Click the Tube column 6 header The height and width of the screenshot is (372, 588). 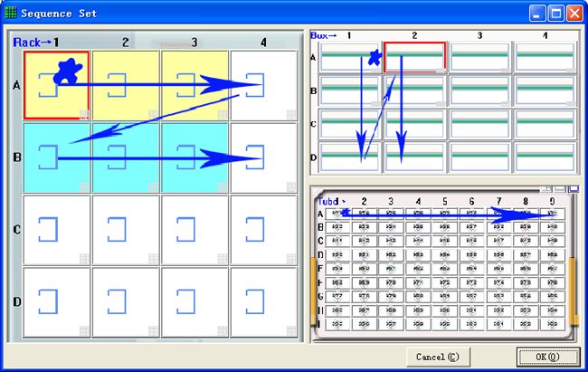(471, 200)
